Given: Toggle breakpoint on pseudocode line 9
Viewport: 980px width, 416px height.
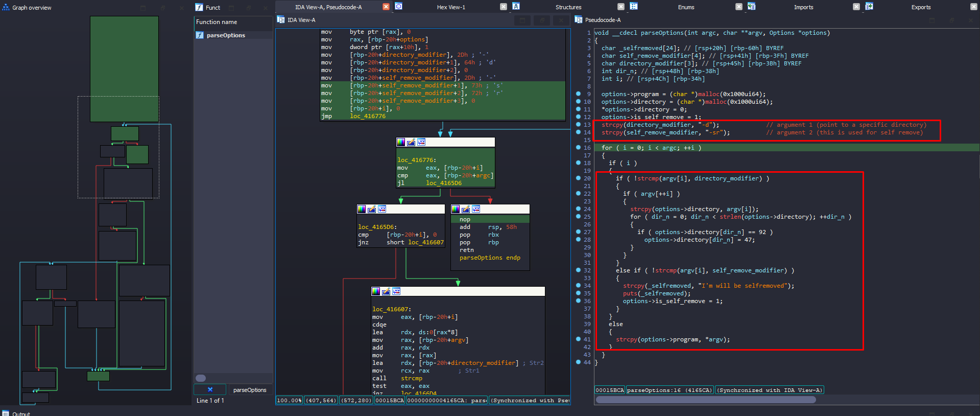Looking at the screenshot, I should tap(578, 94).
